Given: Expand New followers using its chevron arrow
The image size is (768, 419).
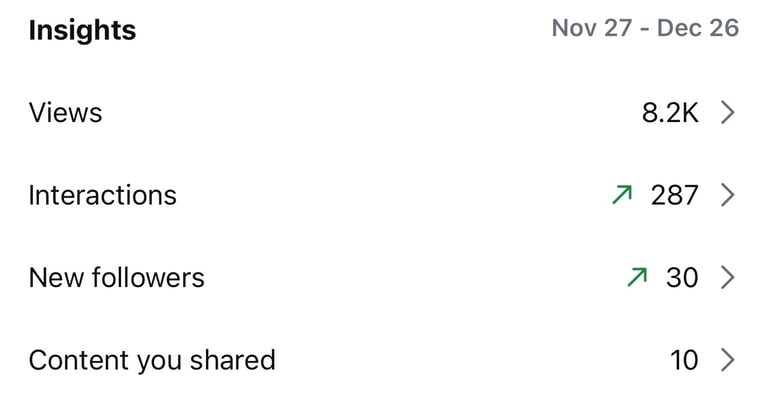Looking at the screenshot, I should point(728,277).
